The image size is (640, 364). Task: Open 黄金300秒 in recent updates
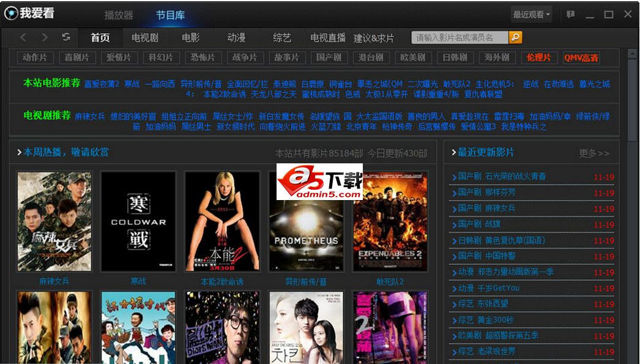[x=496, y=320]
